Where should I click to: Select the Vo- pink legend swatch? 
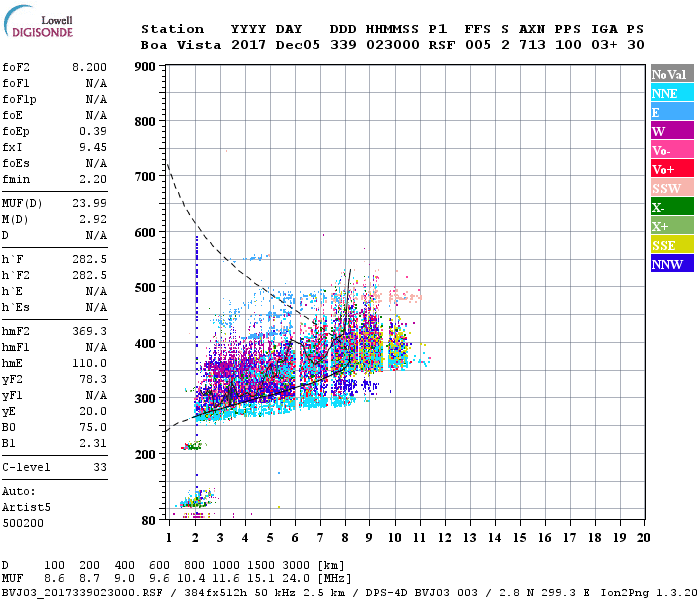(672, 150)
